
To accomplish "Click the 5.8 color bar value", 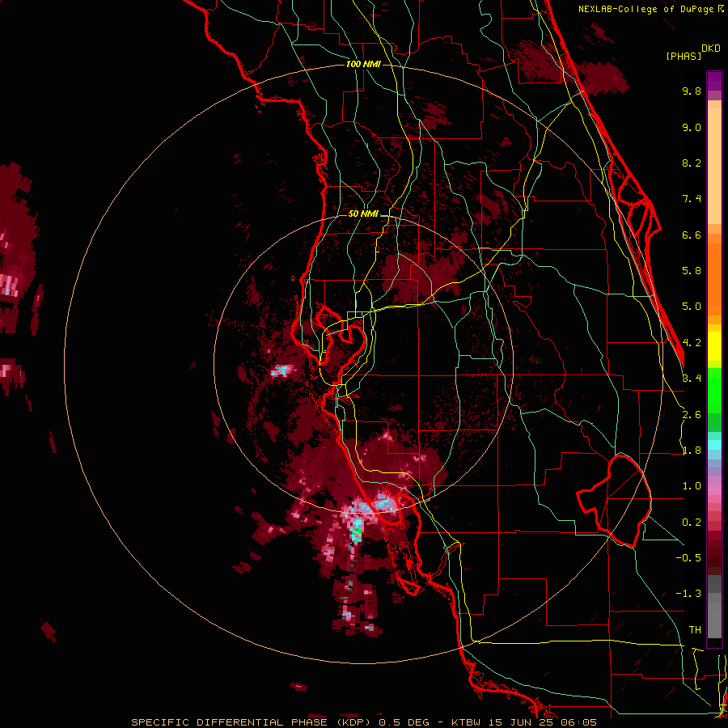I will [x=692, y=271].
